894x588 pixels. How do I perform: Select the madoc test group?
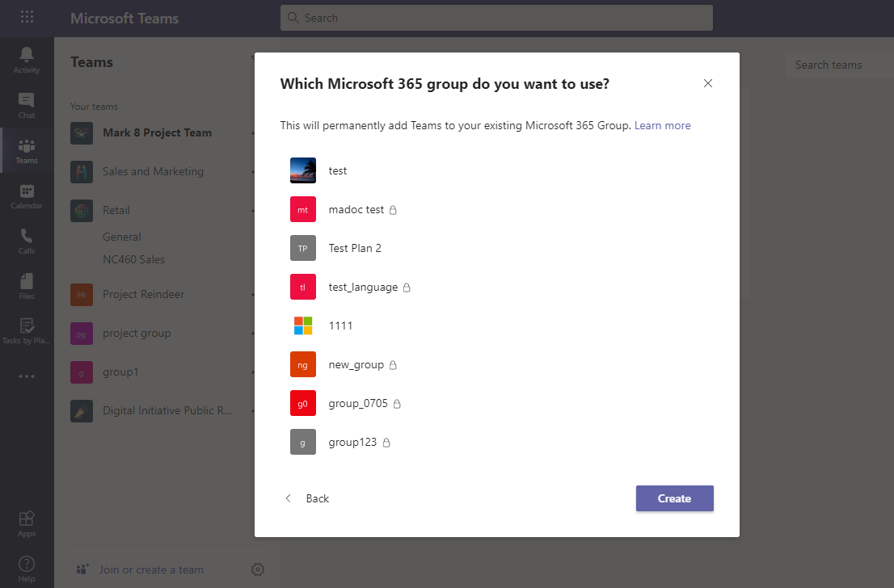356,209
